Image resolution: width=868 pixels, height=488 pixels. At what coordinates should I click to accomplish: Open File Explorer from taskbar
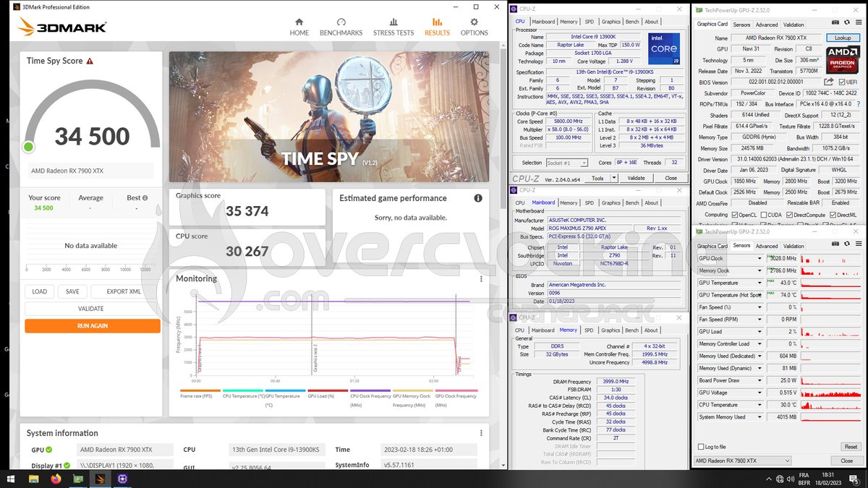(x=34, y=479)
